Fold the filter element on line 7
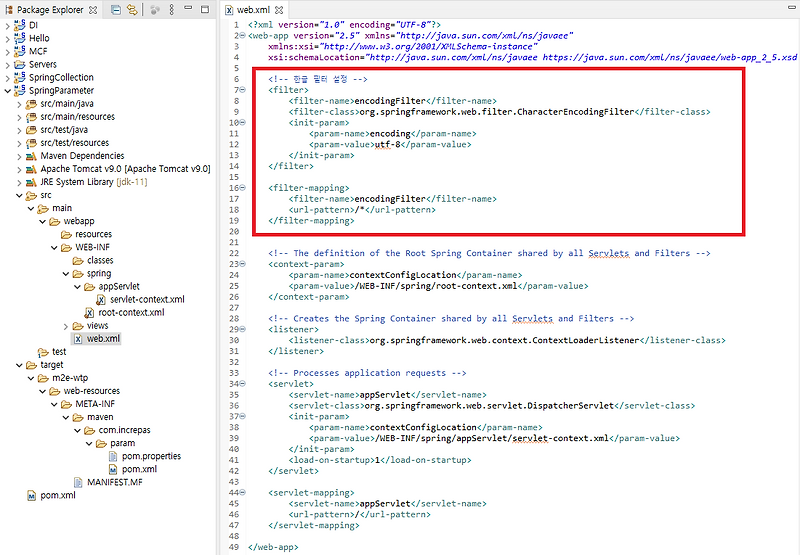The height and width of the screenshot is (555, 800). 243,90
